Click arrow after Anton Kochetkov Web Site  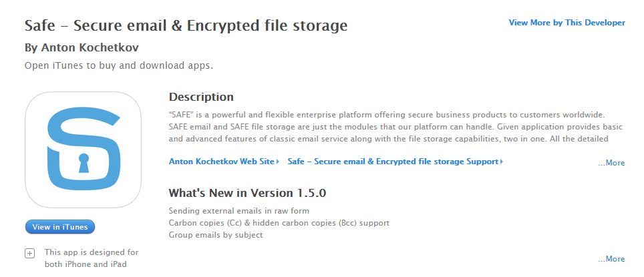(278, 162)
